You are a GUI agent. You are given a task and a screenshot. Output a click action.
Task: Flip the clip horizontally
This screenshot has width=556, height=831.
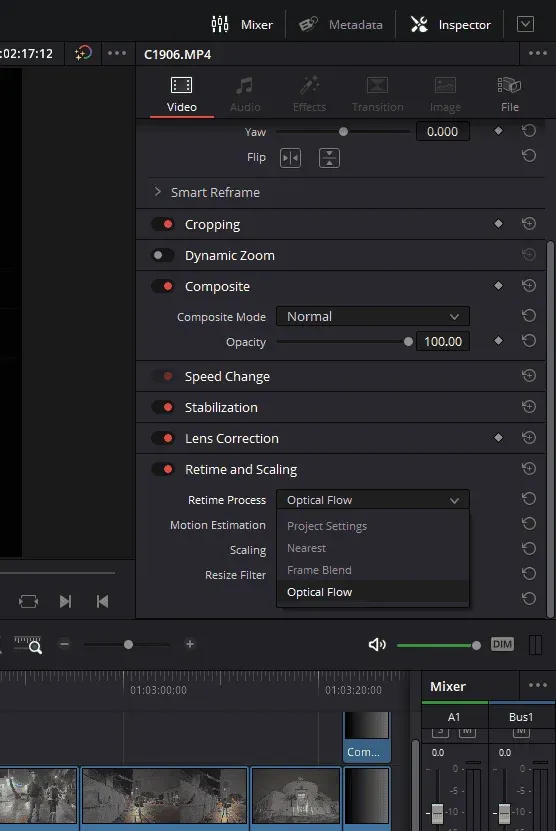click(290, 158)
